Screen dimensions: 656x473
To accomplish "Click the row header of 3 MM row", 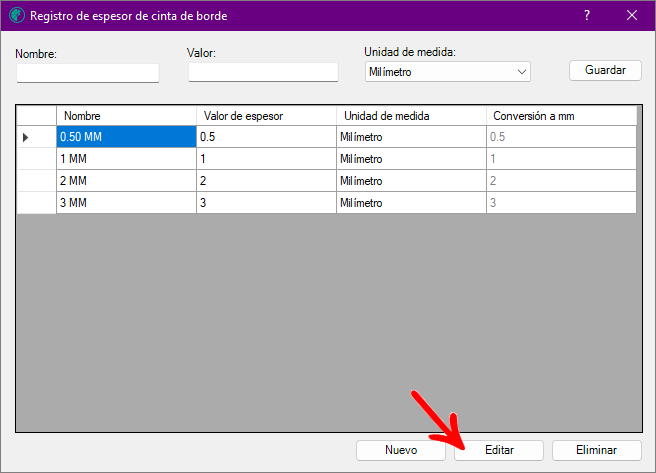I will 36,203.
